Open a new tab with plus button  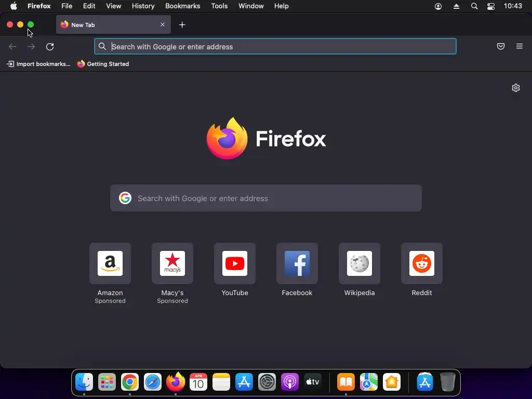182,25
